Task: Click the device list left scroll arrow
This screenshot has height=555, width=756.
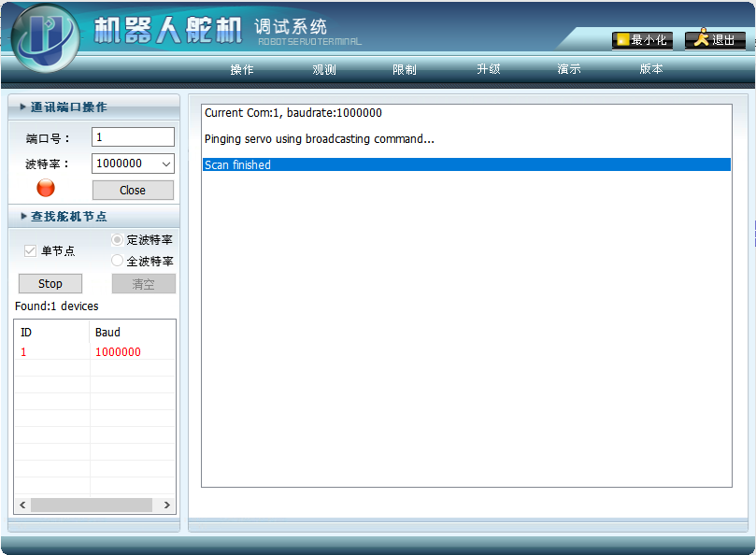Action: 22,505
